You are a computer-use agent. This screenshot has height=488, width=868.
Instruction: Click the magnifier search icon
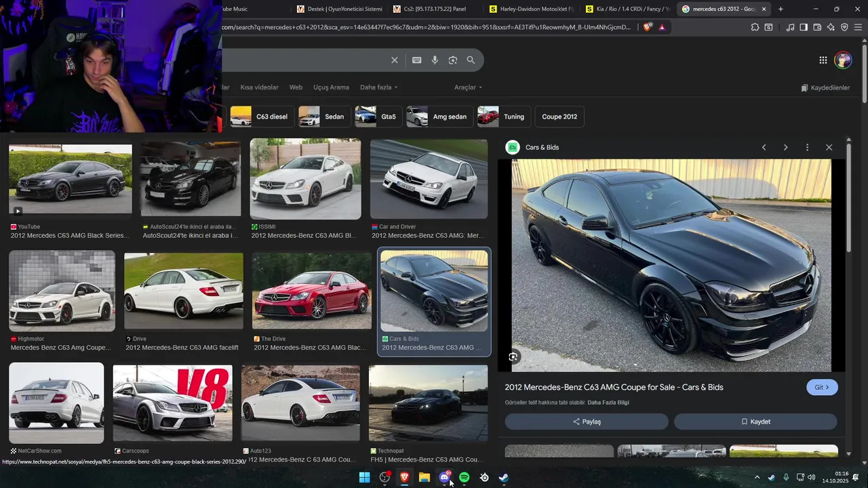click(x=471, y=60)
